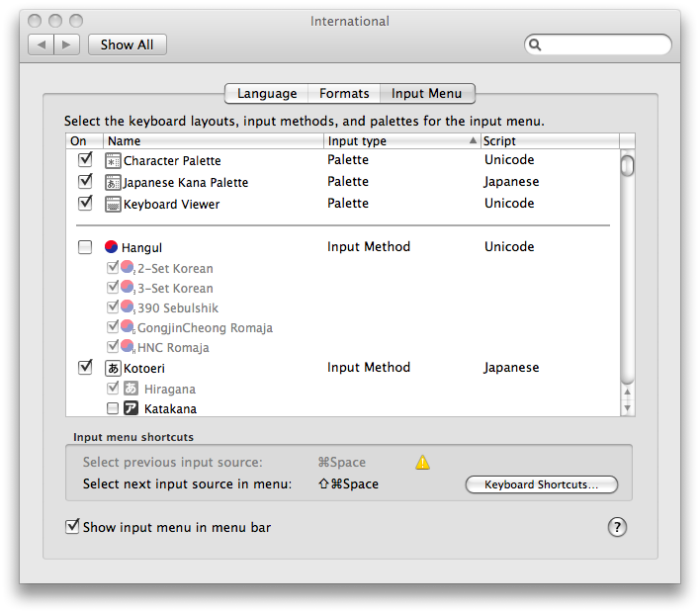Uncheck the Japanese Kana Palette
Screen dimensions: 700x613
pos(85,181)
